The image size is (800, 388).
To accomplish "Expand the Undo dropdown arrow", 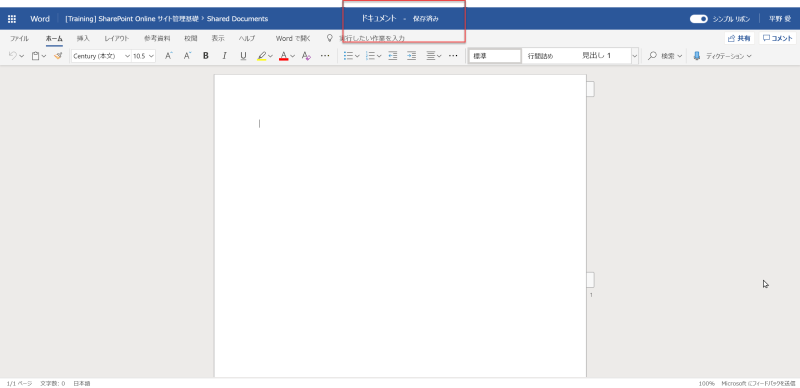I will coord(21,56).
